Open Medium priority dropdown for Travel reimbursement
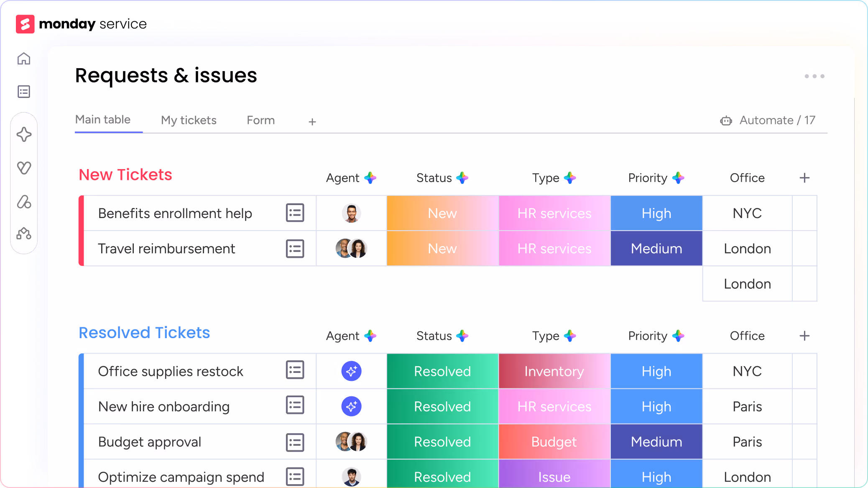The image size is (868, 488). click(656, 249)
